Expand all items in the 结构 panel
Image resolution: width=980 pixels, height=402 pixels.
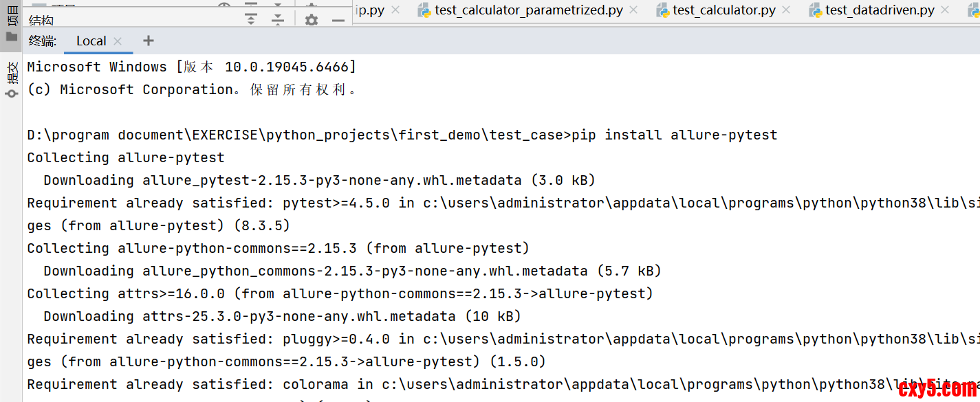pos(251,19)
